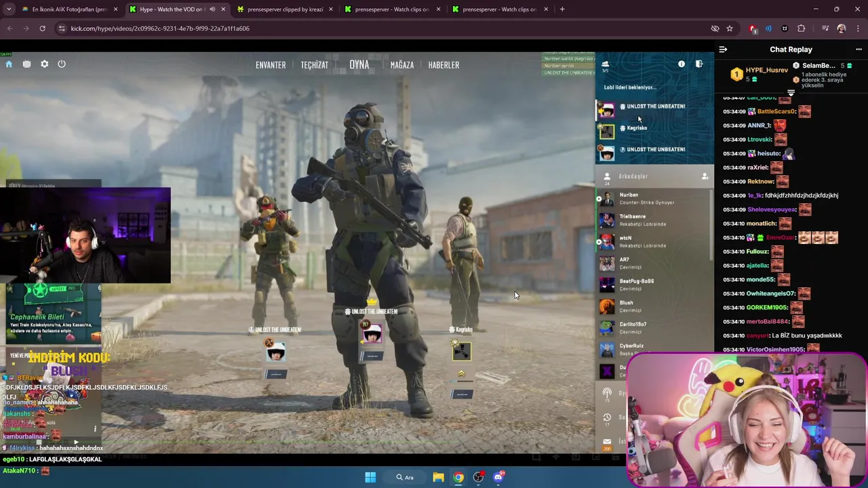Click HYPE_Husrev on the gift leaderboard
868x488 pixels.
coord(766,70)
